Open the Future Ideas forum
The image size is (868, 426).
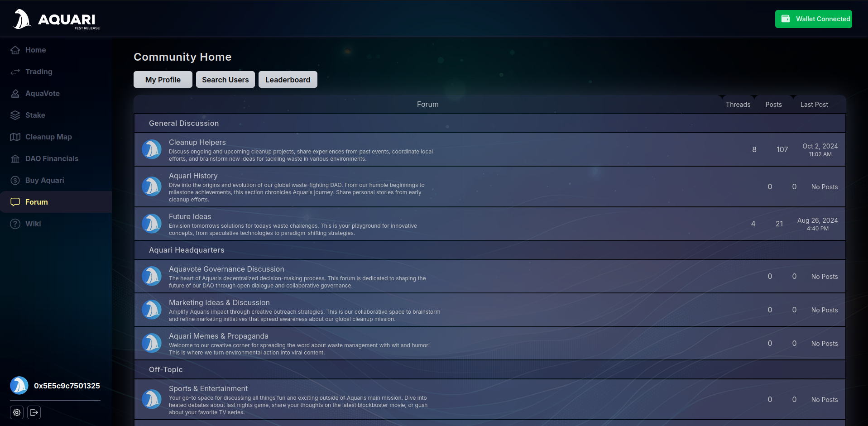190,216
